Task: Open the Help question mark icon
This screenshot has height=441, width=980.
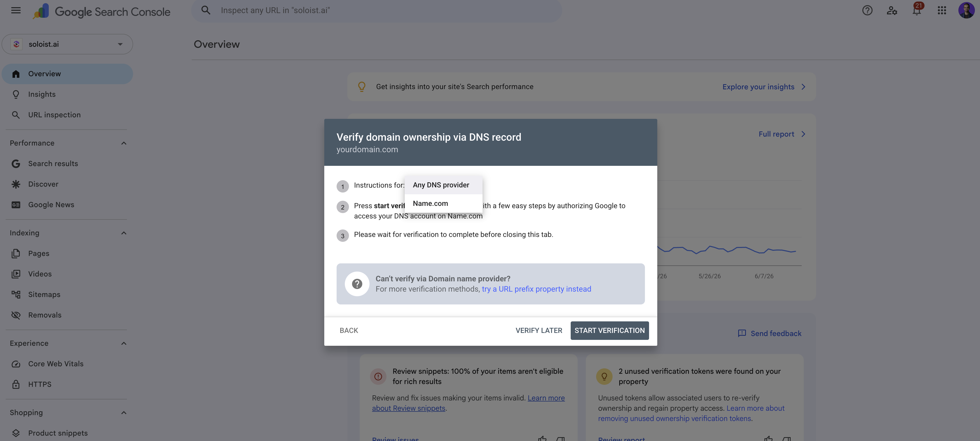Action: 867,10
